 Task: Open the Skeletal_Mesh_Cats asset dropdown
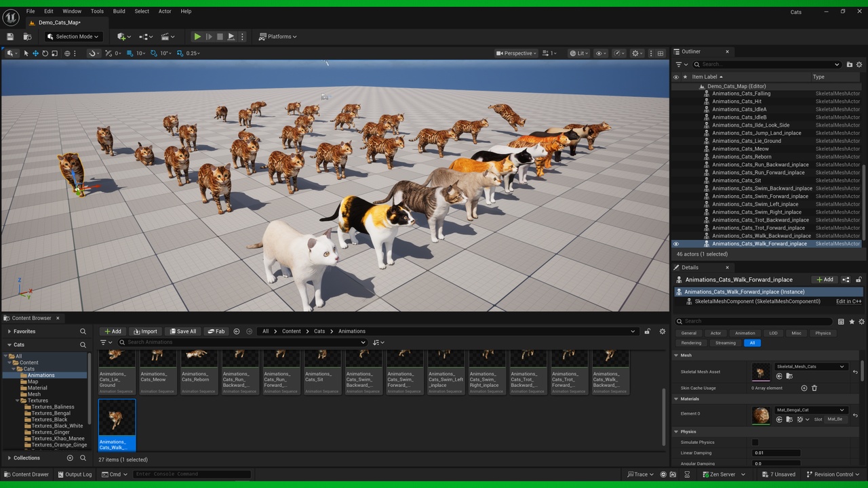(x=811, y=367)
